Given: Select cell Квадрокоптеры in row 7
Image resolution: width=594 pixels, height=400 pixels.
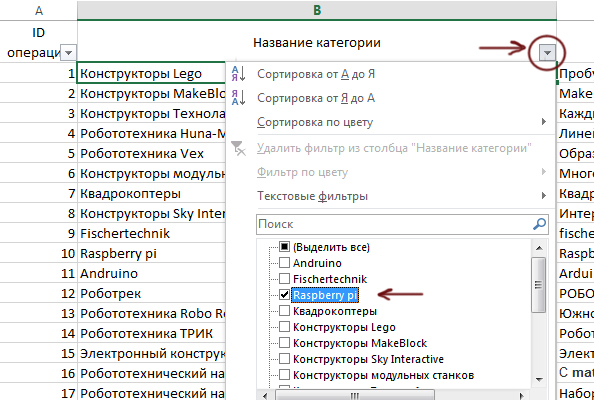Looking at the screenshot, I should coord(151,194).
